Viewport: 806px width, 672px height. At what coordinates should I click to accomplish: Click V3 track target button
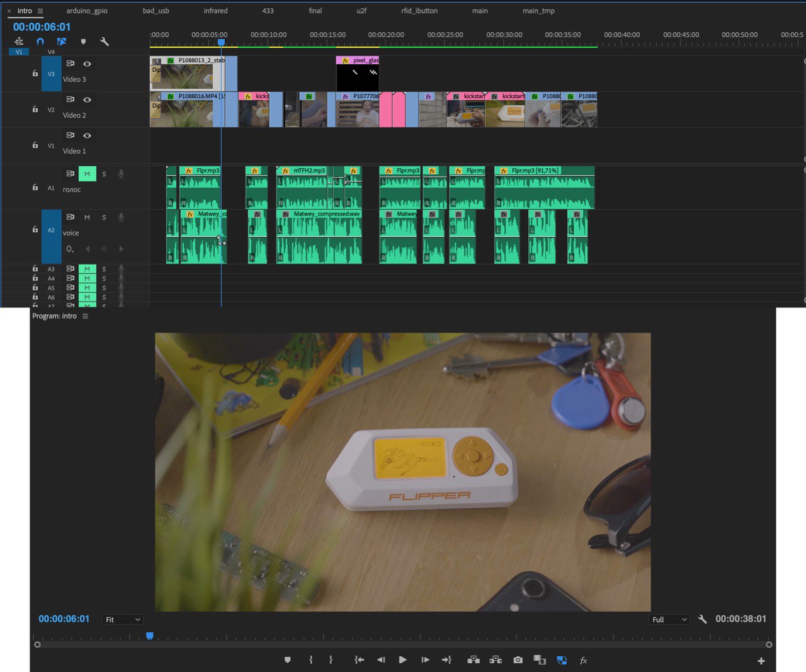pyautogui.click(x=52, y=74)
